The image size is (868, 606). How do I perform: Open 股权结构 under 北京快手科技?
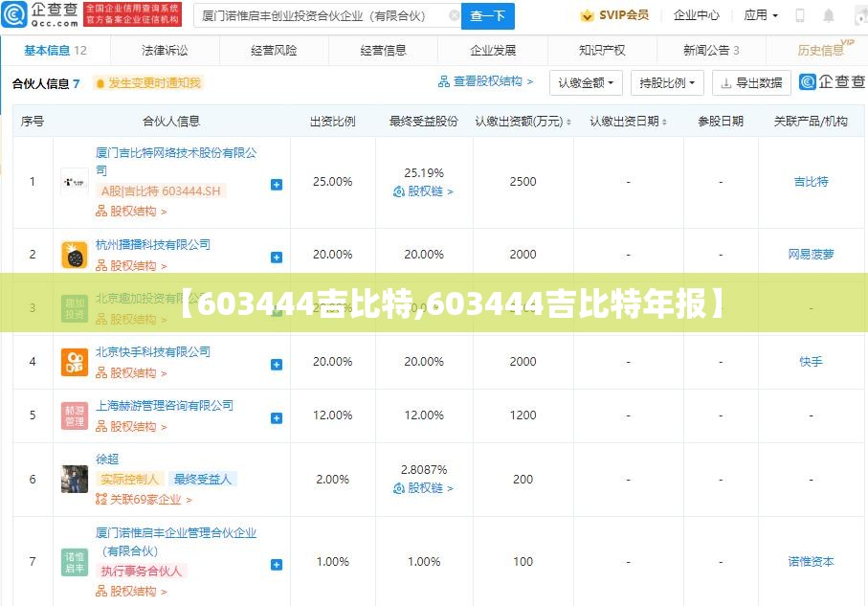(131, 373)
